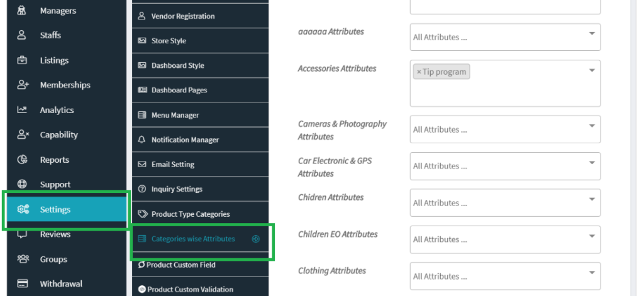644x296 pixels.
Task: Click the Analytics chart icon
Action: (x=22, y=109)
